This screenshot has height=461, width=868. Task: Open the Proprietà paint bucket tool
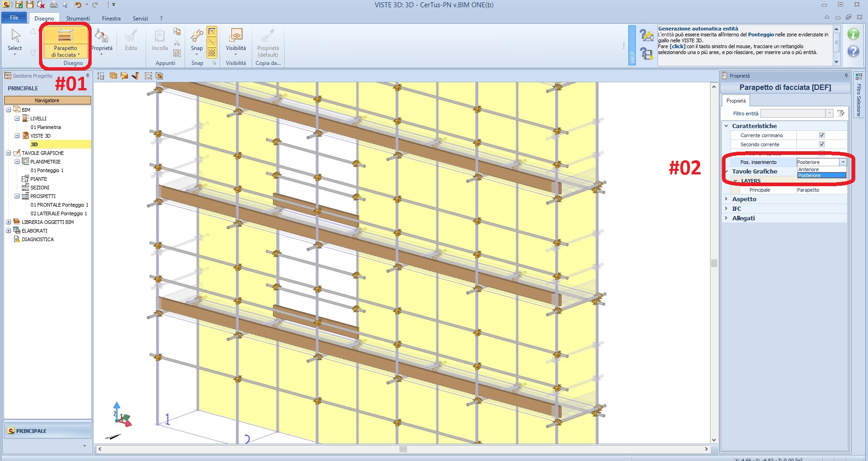tap(102, 41)
